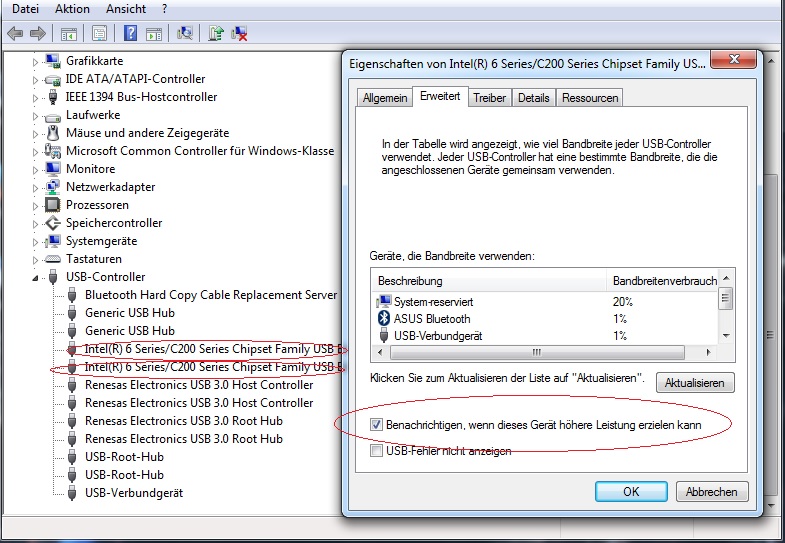Viewport: 785px width, 543px height.
Task: Select Bluetooth Hard Copy Cable Replacement Server
Action: click(211, 295)
